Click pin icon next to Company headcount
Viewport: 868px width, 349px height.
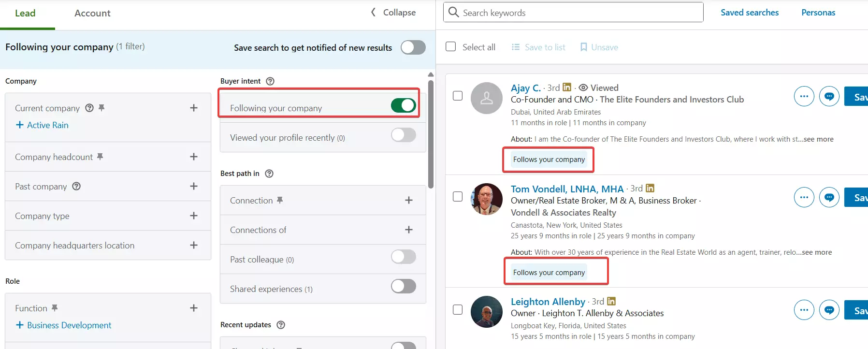[100, 157]
